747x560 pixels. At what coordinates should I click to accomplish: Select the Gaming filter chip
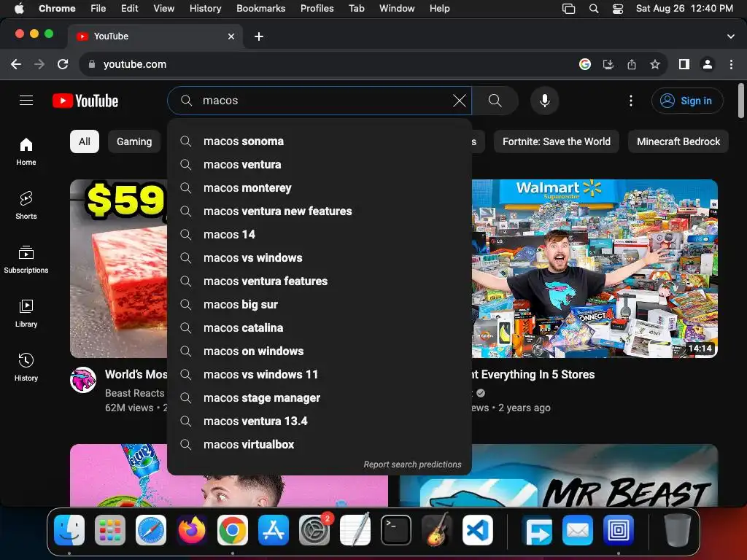[134, 141]
